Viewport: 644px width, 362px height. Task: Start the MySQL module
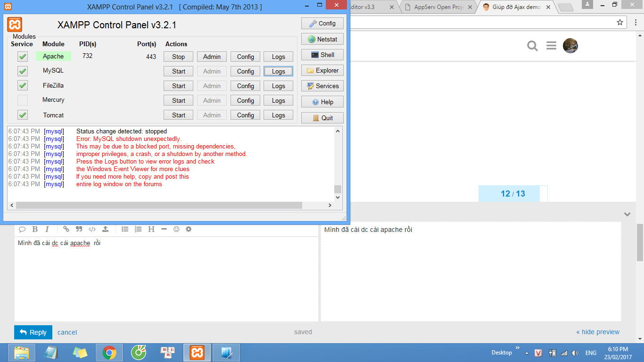tap(179, 71)
